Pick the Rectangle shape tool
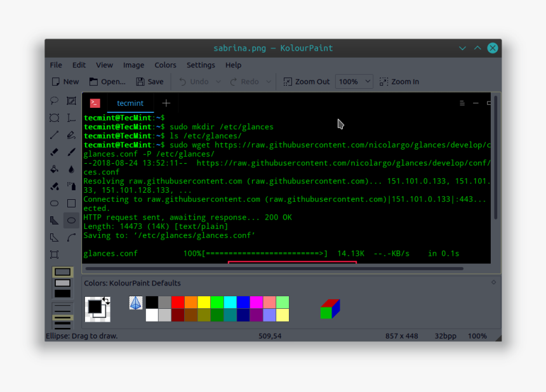The height and width of the screenshot is (392, 546). (x=71, y=203)
